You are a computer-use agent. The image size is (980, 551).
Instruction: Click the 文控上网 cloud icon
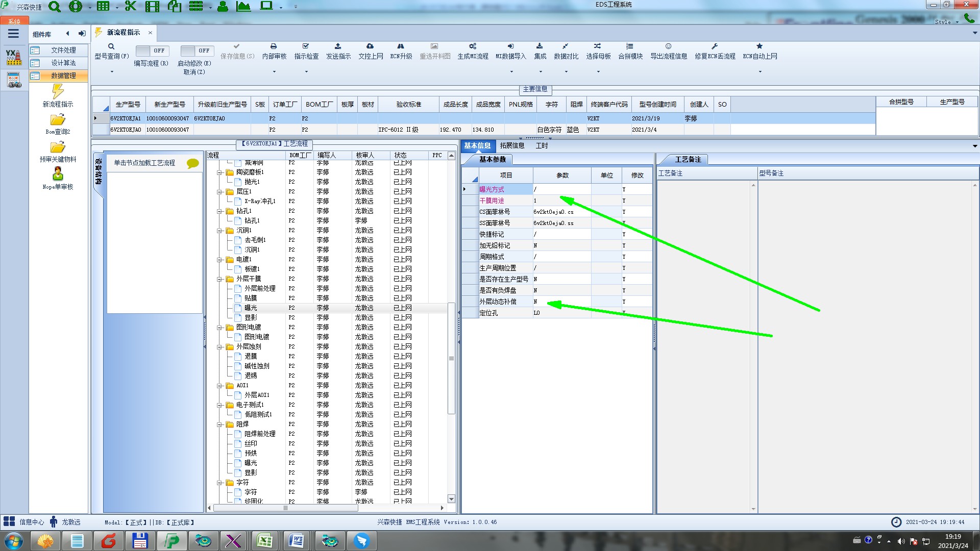(370, 46)
